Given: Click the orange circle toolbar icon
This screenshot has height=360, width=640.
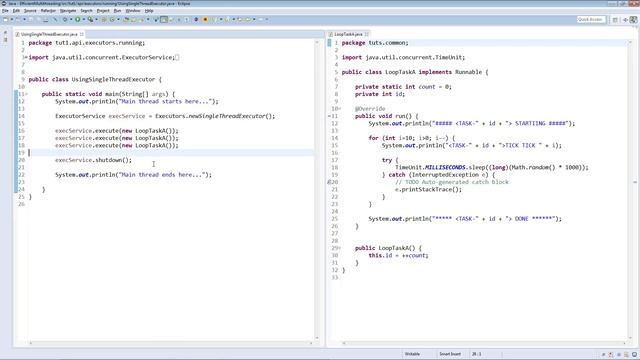Looking at the screenshot, I should point(205,19).
